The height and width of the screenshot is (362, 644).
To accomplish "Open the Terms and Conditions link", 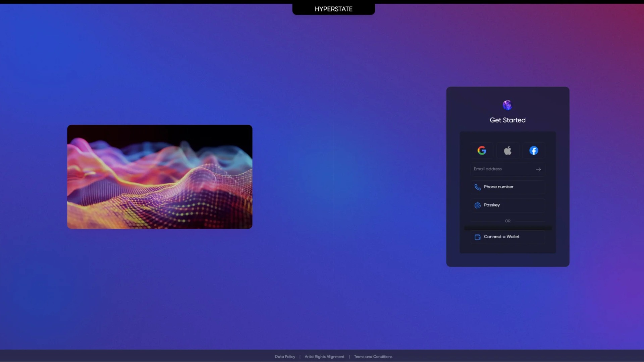I will (373, 357).
